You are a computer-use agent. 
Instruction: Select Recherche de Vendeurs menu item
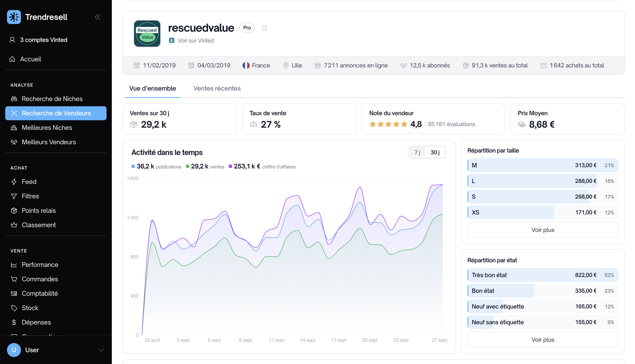56,113
